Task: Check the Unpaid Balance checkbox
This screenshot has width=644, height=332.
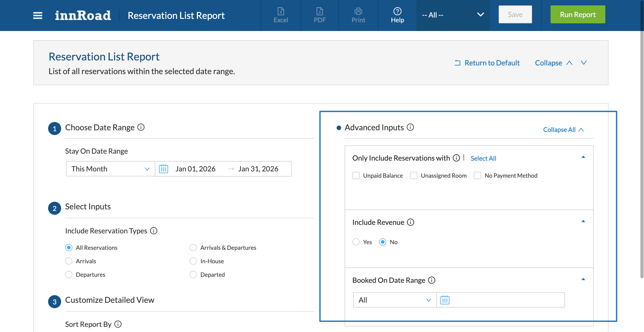Action: tap(356, 175)
